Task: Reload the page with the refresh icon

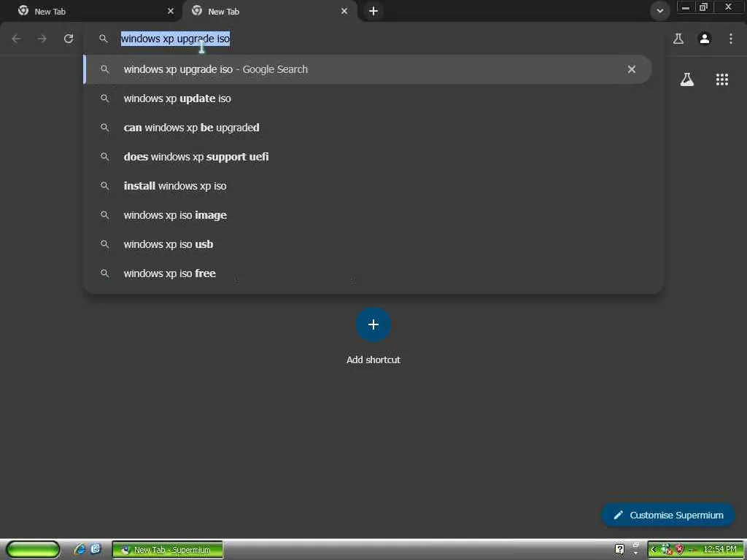Action: pos(69,39)
